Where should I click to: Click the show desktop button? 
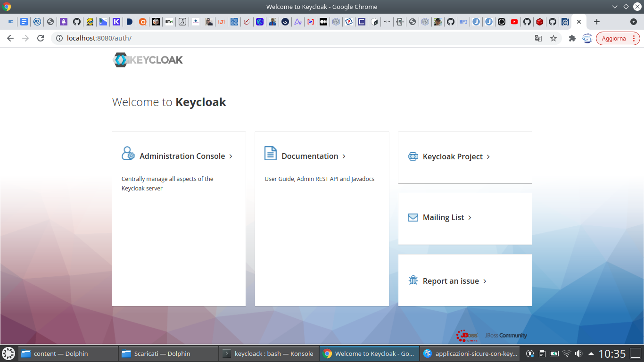point(636,354)
